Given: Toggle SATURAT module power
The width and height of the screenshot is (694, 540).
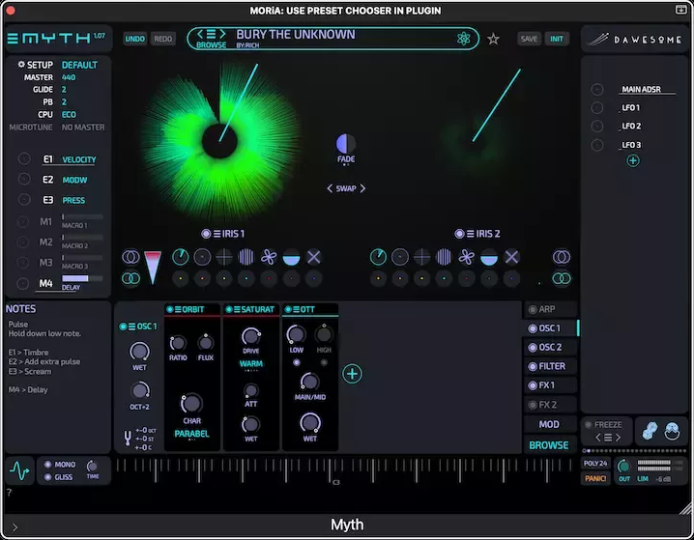Looking at the screenshot, I should point(229,309).
